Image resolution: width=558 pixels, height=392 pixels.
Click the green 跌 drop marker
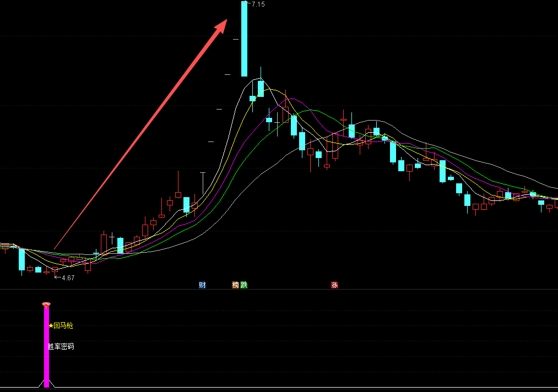pyautogui.click(x=244, y=285)
